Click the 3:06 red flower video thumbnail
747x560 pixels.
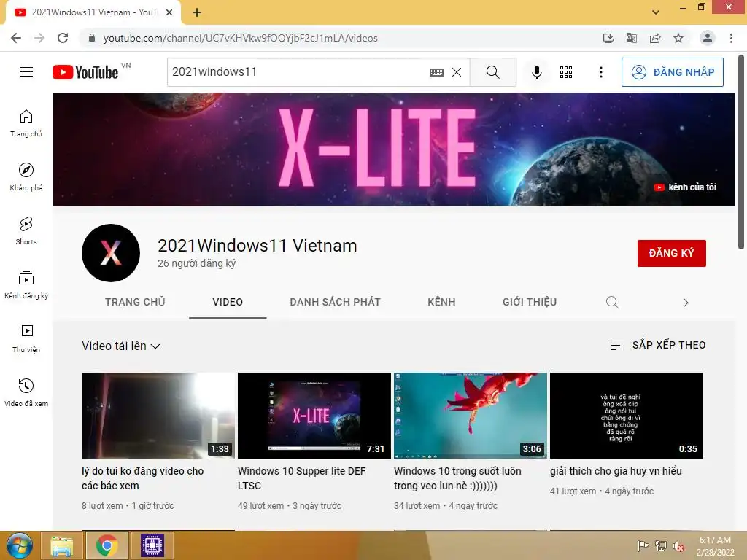tap(471, 416)
